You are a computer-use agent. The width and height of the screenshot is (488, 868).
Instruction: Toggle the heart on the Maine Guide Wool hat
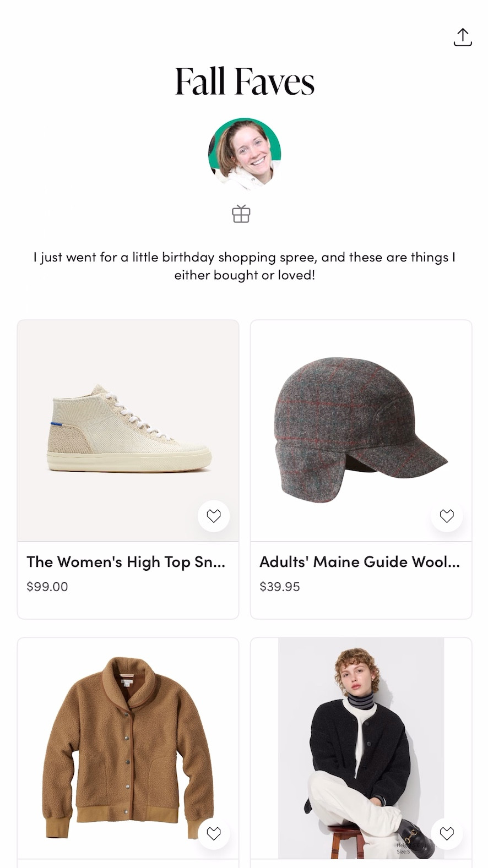447,516
